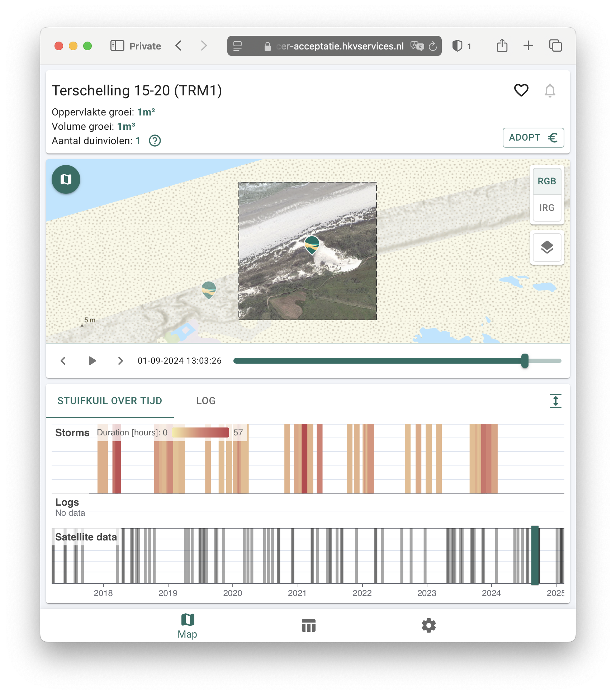The height and width of the screenshot is (695, 616).
Task: Step to the previous satellite image
Action: (x=63, y=361)
